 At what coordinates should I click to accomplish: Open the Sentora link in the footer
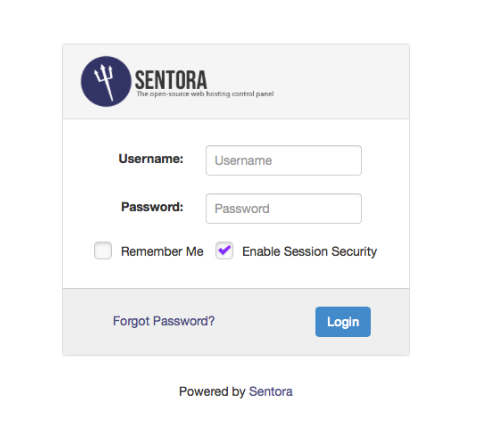click(x=271, y=391)
